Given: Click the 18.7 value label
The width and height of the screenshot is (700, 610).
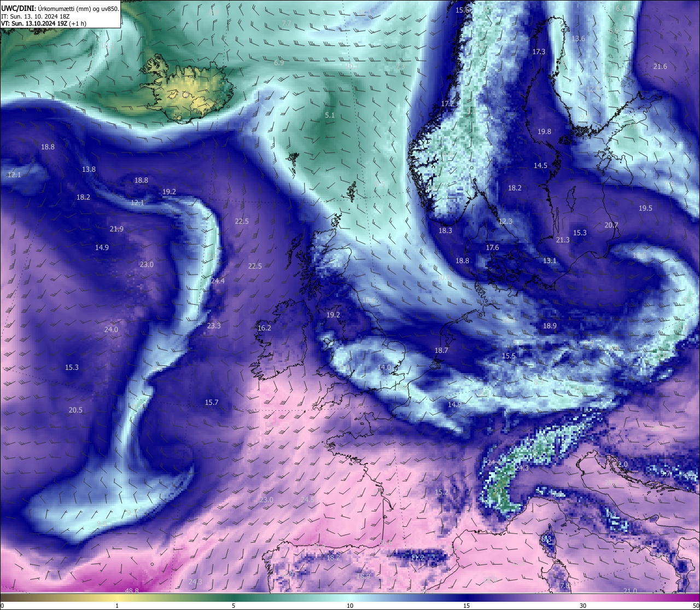Looking at the screenshot, I should 441,351.
